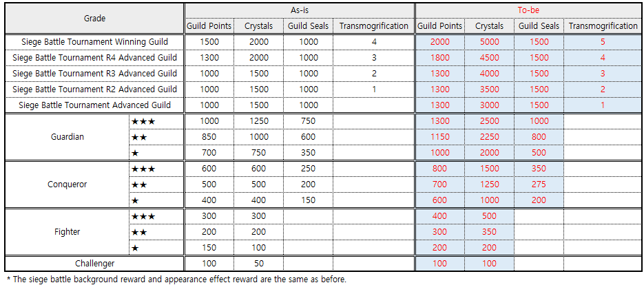
Task: Select the Siege Battle Tournament R4 Advanced Guild row
Action: pos(94,58)
